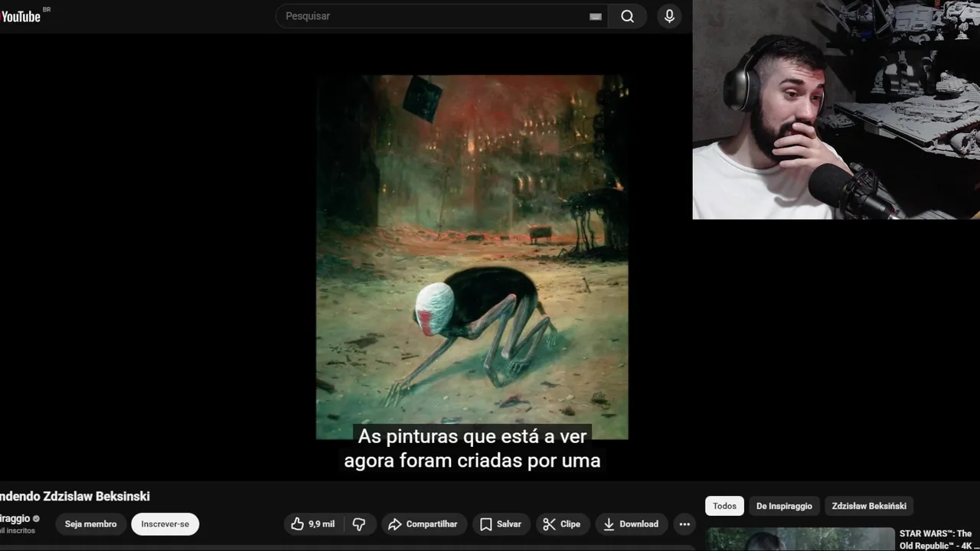Image resolution: width=980 pixels, height=551 pixels.
Task: Open the Compartilhar share button
Action: click(423, 524)
